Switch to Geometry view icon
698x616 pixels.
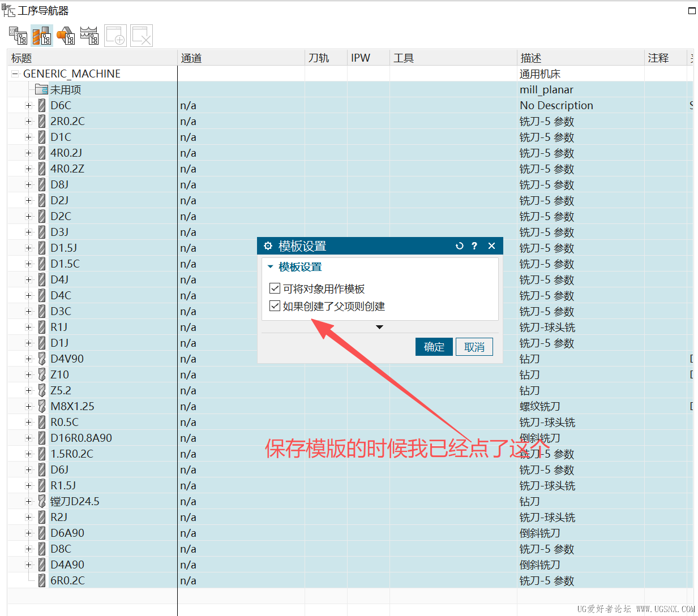(66, 36)
